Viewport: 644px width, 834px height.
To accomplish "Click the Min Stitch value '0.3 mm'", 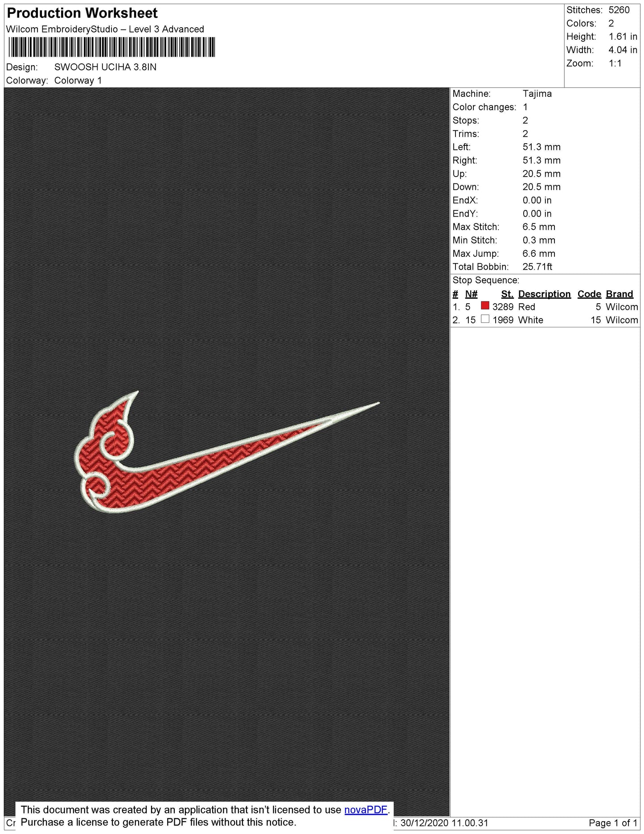I will point(539,240).
